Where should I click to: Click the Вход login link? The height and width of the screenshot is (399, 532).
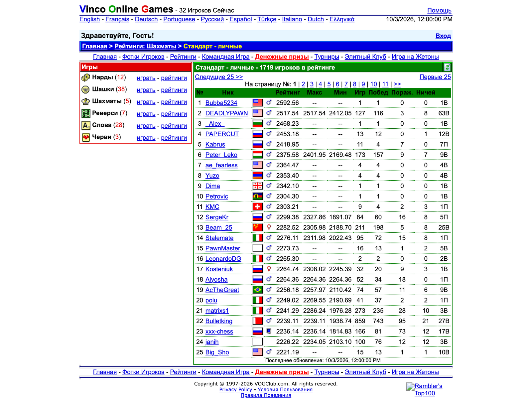pyautogui.click(x=443, y=36)
